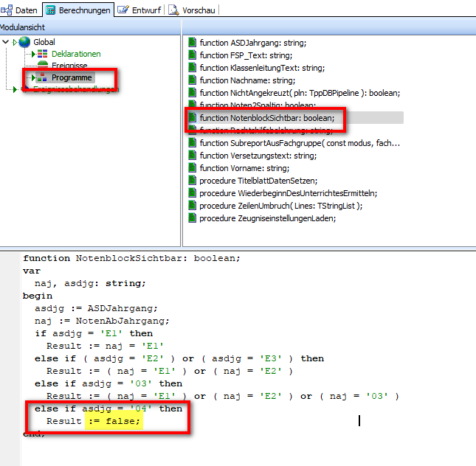Viewport: 476px width, 466px height.
Task: Click the document icon of NotenblockSichtbar function
Action: tap(192, 117)
